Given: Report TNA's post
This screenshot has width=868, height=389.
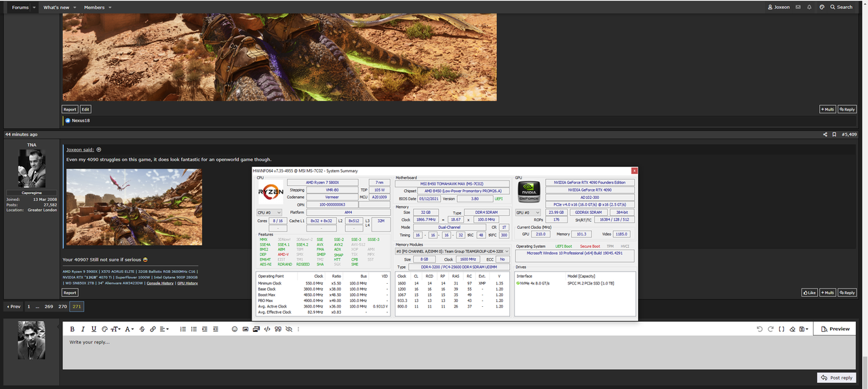Looking at the screenshot, I should coord(70,293).
